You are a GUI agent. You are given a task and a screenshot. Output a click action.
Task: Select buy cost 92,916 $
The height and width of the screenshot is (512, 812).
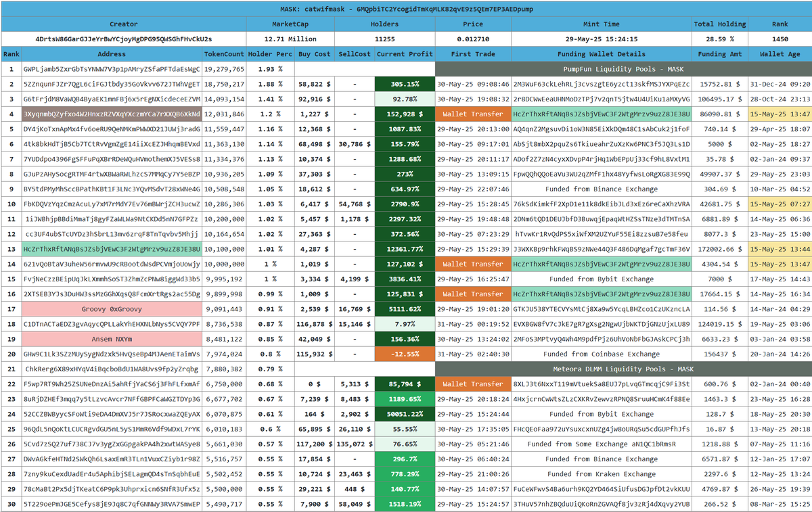[315, 99]
